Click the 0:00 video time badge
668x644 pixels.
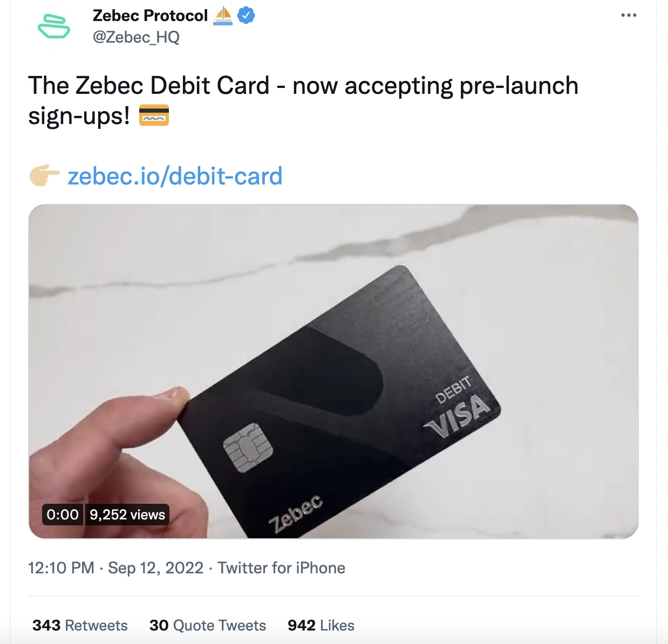coord(63,515)
